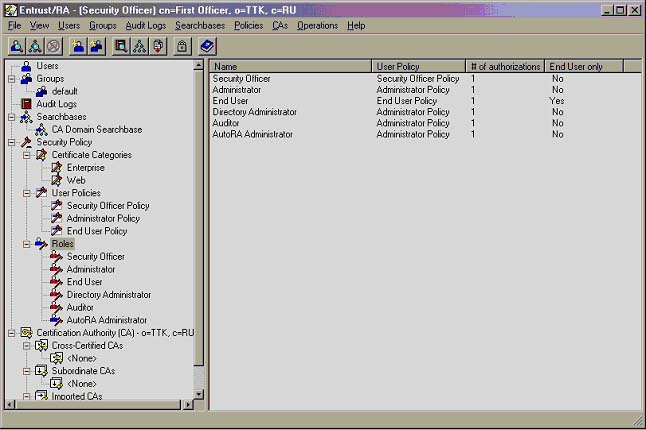Select the Enterprise certificate category
The height and width of the screenshot is (430, 646).
click(x=86, y=168)
